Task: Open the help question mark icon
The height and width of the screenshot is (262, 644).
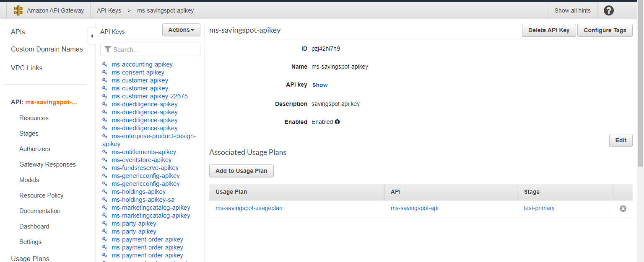Action: click(608, 10)
